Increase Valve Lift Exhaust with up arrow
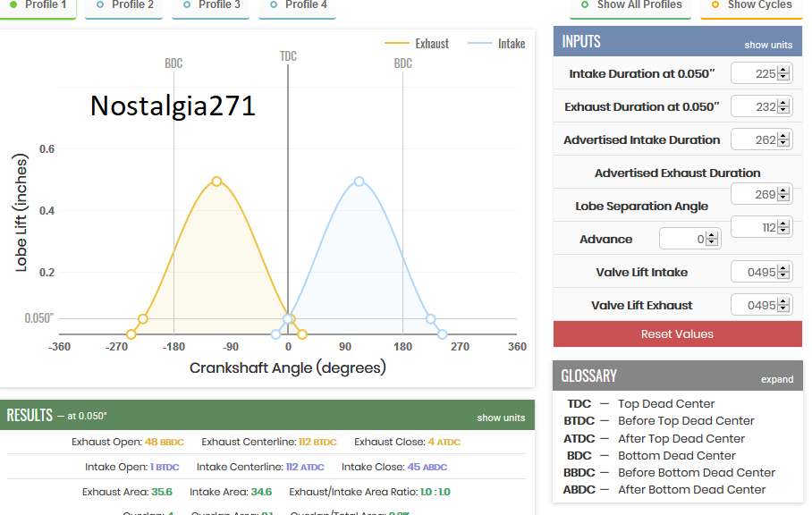The image size is (812, 515). tap(783, 301)
